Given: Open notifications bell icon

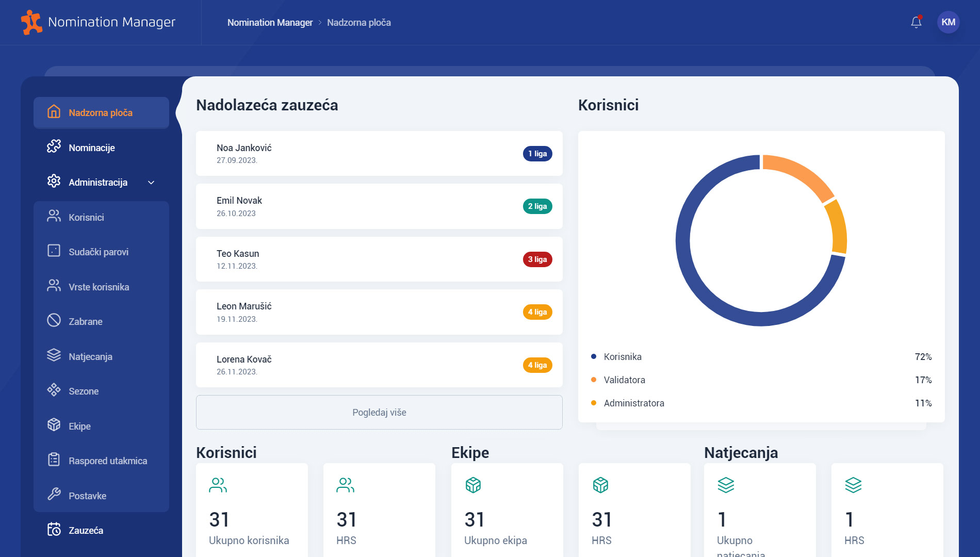Looking at the screenshot, I should (x=916, y=22).
